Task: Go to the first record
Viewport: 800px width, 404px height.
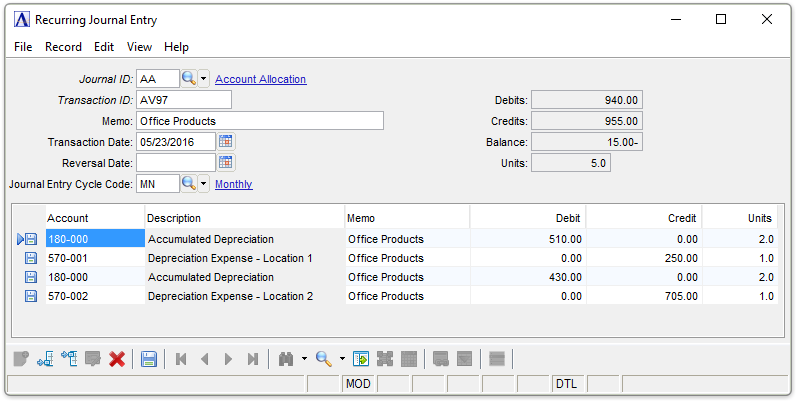Action: tap(181, 359)
